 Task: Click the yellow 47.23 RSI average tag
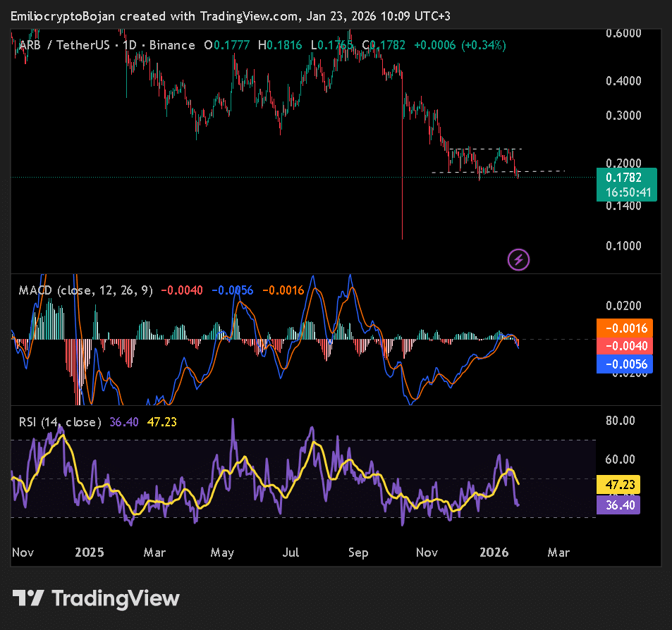point(618,486)
